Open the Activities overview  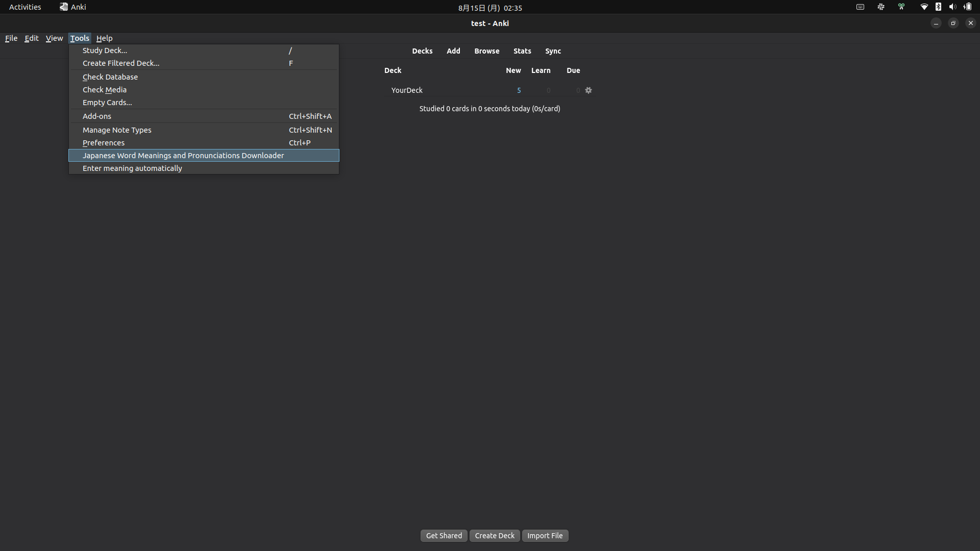pos(25,7)
